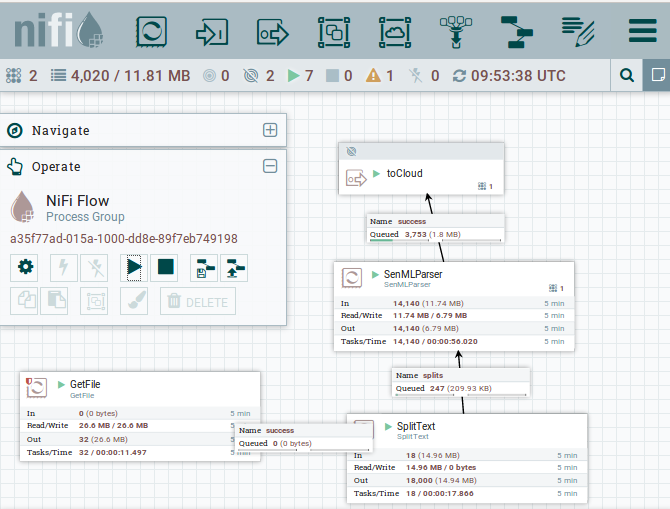This screenshot has height=509, width=670.
Task: Click the last refresh time icon
Action: point(459,76)
